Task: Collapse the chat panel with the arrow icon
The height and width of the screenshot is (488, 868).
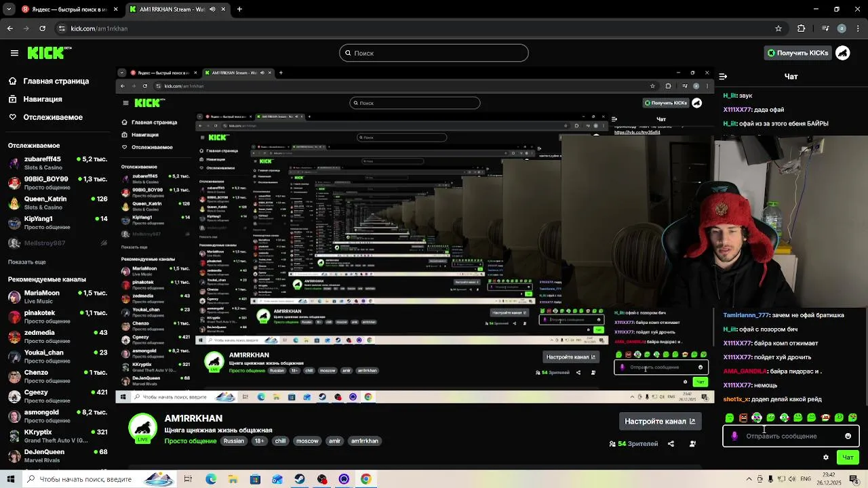Action: [x=723, y=77]
